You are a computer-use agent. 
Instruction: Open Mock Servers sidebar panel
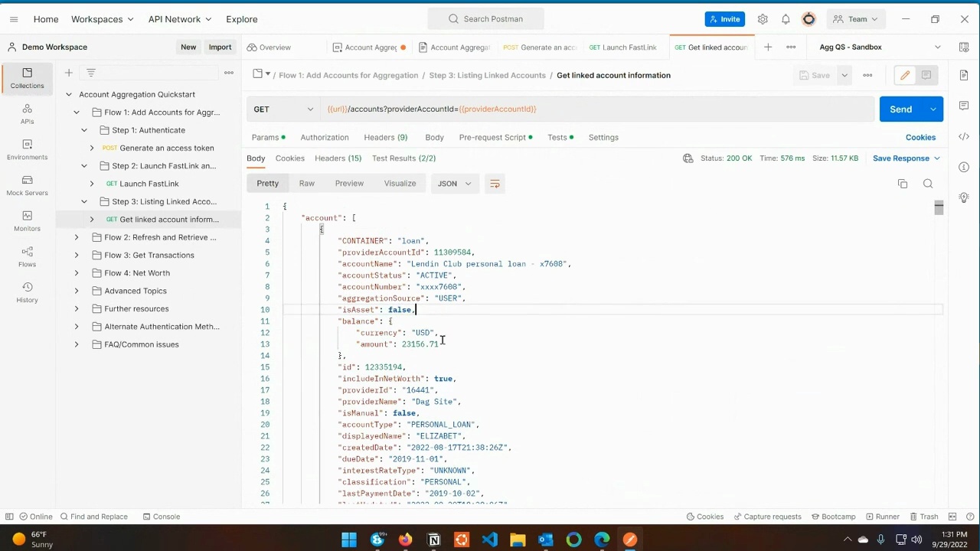(x=27, y=185)
